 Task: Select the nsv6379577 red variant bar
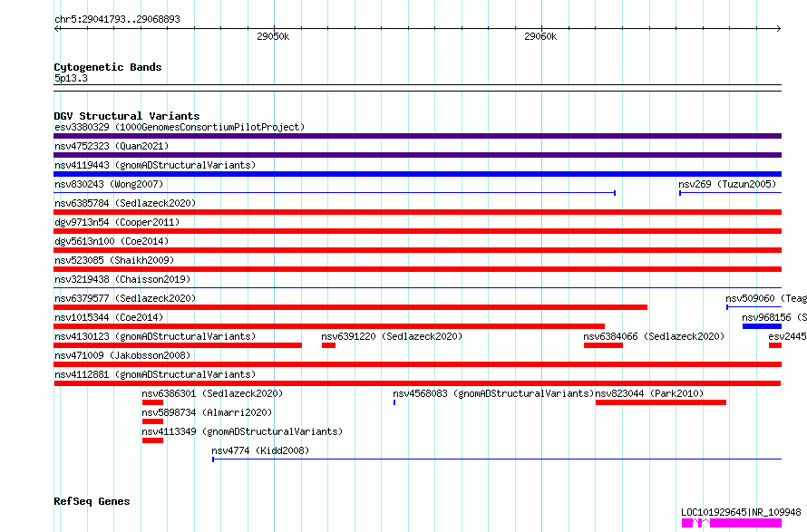pos(351,307)
